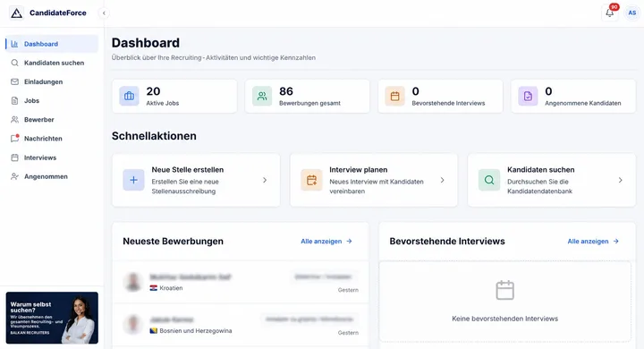This screenshot has height=349, width=644.
Task: Click the people icon of Bewerbungen gesamt
Action: click(x=262, y=96)
